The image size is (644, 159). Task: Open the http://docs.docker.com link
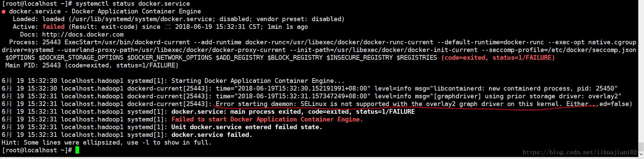coord(83,35)
